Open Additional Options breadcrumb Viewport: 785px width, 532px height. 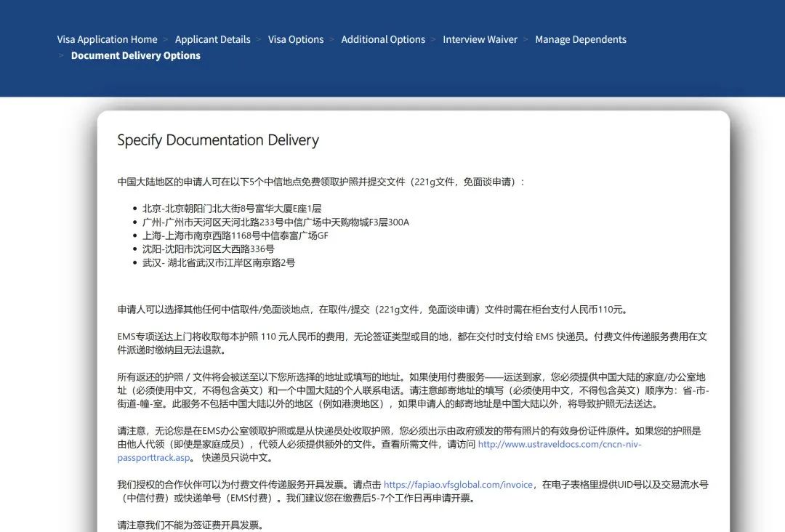(x=383, y=39)
